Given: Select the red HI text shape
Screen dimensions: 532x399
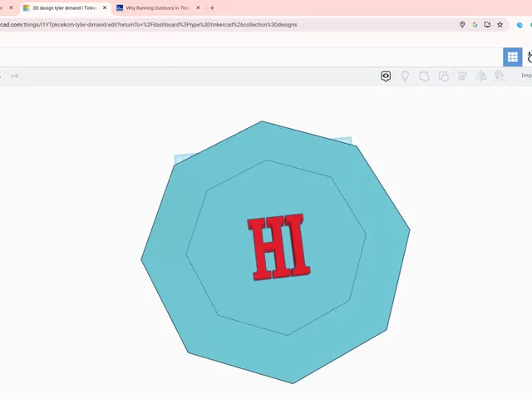Looking at the screenshot, I should coord(279,247).
